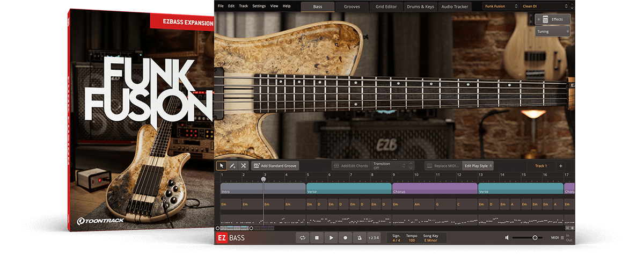The image size is (644, 262).
Task: Select the pencil draw tool
Action: click(232, 166)
